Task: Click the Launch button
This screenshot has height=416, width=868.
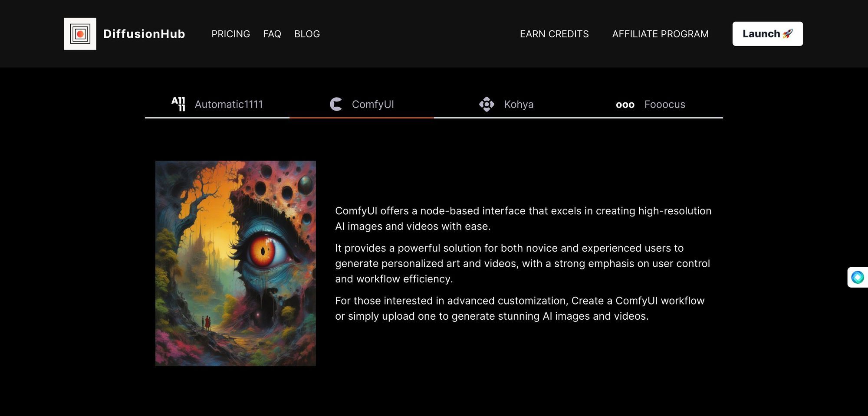Action: click(768, 34)
